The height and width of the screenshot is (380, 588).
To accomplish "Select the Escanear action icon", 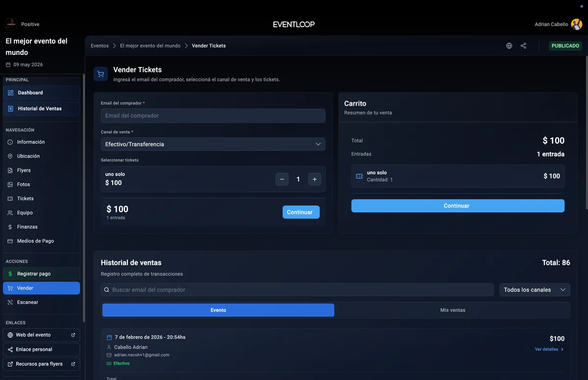I will (11, 302).
